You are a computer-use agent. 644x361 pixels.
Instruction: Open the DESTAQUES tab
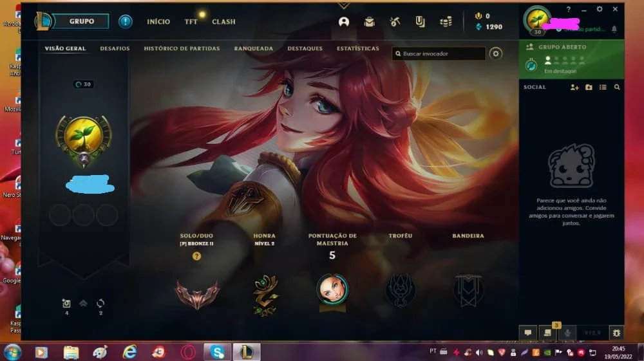(305, 48)
